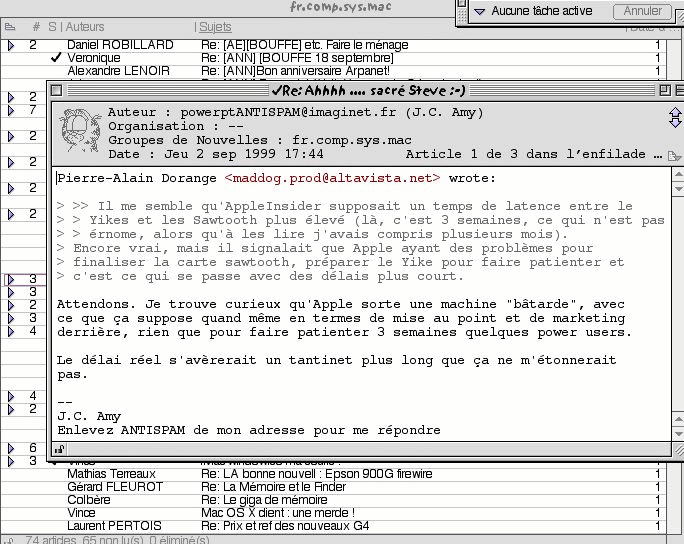Click the 'Date : Jeu 2 sep 1999 17:44' line
This screenshot has width=684, height=544.
pos(216,154)
